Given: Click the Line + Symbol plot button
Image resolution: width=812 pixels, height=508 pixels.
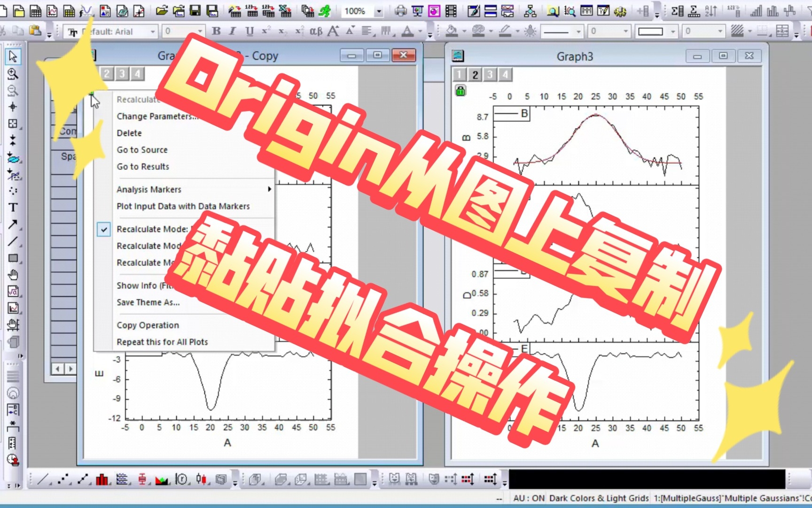Looking at the screenshot, I should 84,479.
